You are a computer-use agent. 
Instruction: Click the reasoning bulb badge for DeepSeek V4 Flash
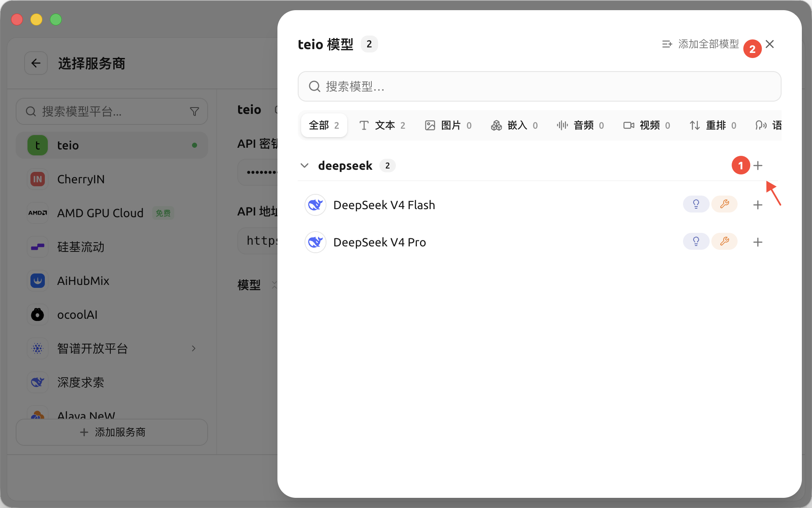(696, 204)
